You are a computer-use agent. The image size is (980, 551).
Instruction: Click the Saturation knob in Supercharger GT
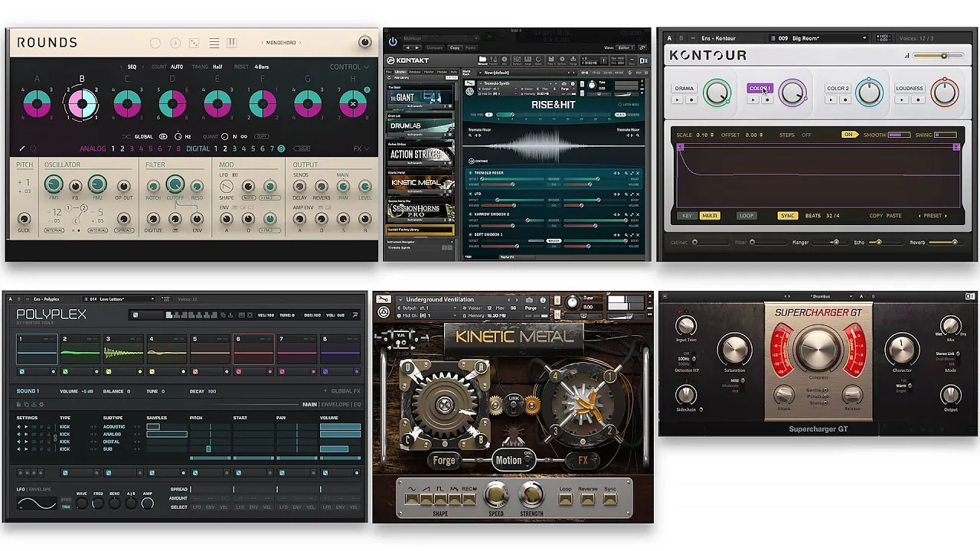pos(734,349)
